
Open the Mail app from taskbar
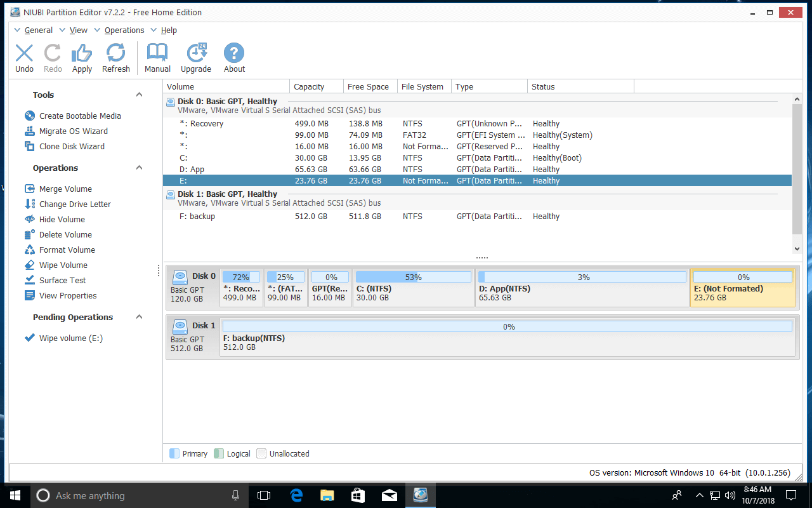point(389,495)
